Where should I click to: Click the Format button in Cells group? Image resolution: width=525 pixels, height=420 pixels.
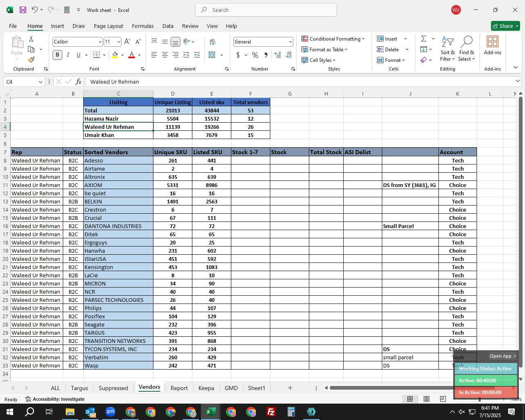coord(391,60)
